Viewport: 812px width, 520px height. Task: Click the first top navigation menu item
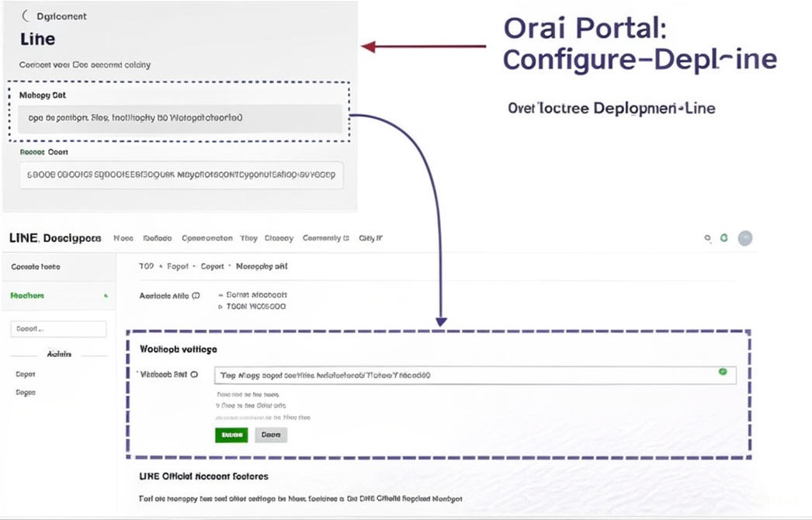tap(123, 238)
